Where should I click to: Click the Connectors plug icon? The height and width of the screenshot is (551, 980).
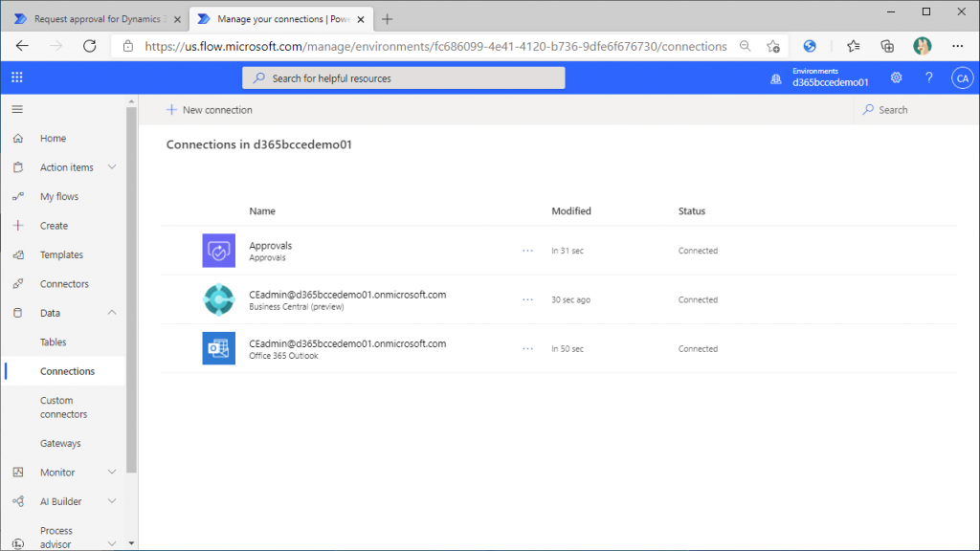pos(18,283)
